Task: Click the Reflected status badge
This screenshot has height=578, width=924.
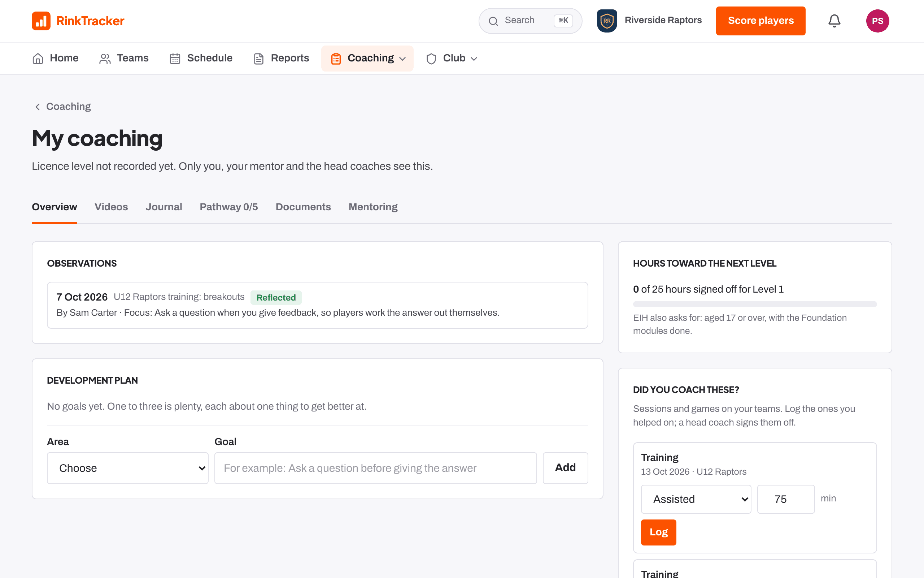Action: (276, 297)
